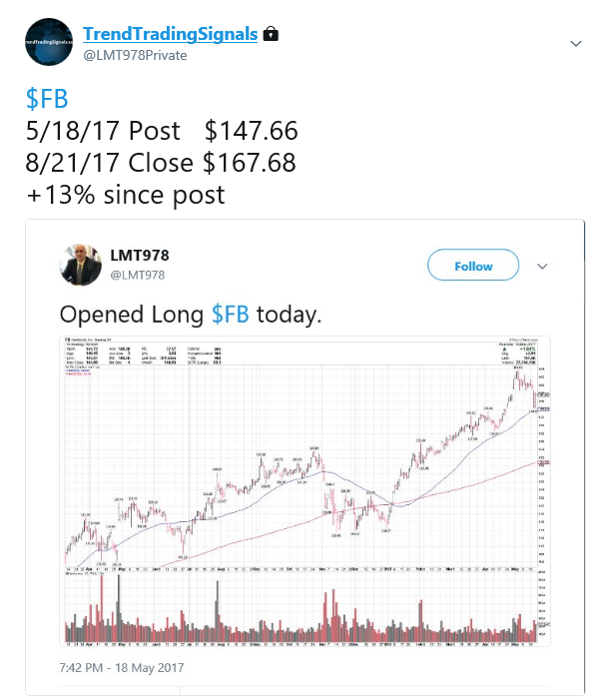Image resolution: width=610 pixels, height=700 pixels.
Task: Open the @LMT978Private handle
Action: (135, 55)
